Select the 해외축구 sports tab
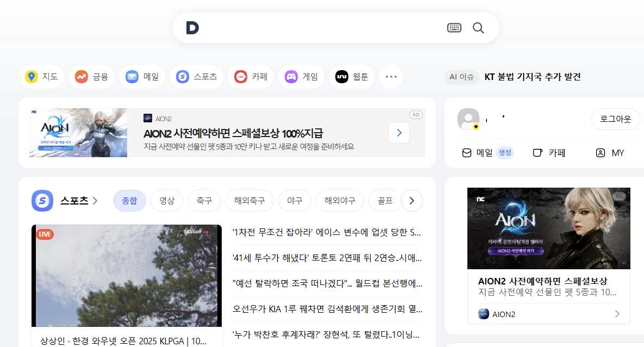The width and height of the screenshot is (644, 347). pos(249,201)
